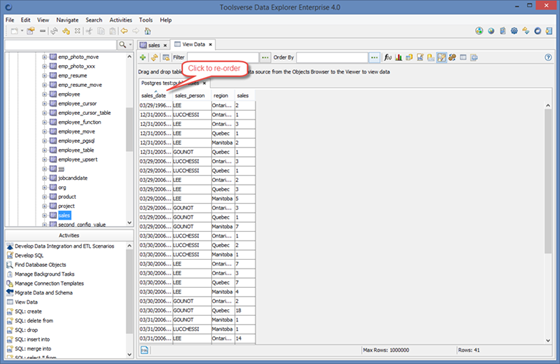Click the Filter input field
Viewport: 560px width, 364px height.
[223, 58]
